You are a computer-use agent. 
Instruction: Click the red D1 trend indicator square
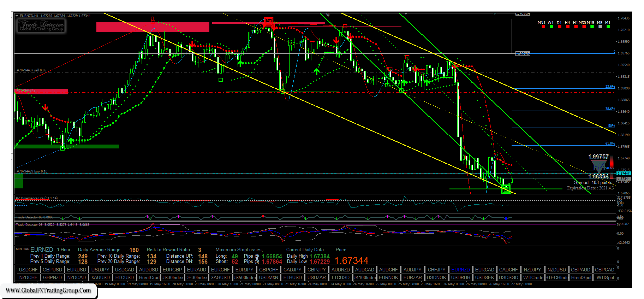pyautogui.click(x=559, y=27)
